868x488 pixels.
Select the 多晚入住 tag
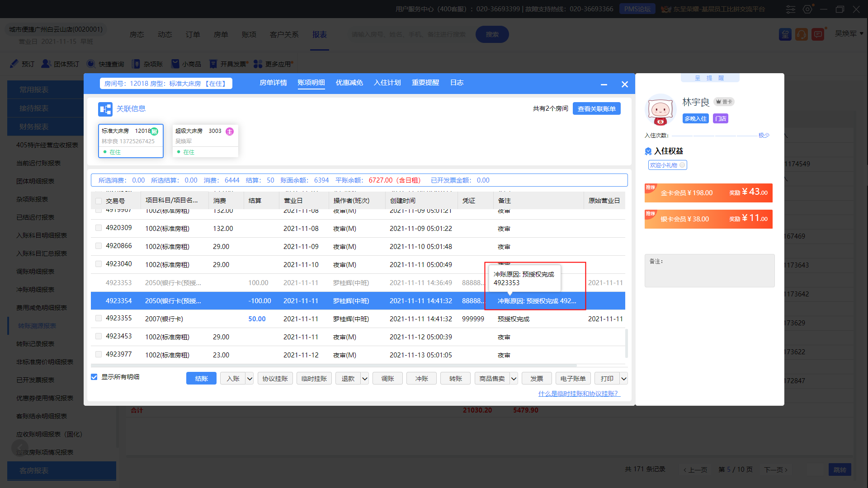(x=695, y=118)
